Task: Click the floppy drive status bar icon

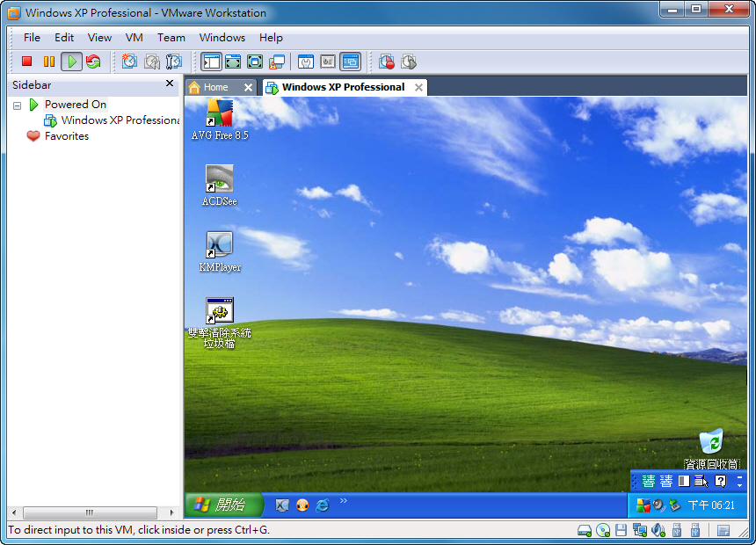Action: [x=621, y=531]
